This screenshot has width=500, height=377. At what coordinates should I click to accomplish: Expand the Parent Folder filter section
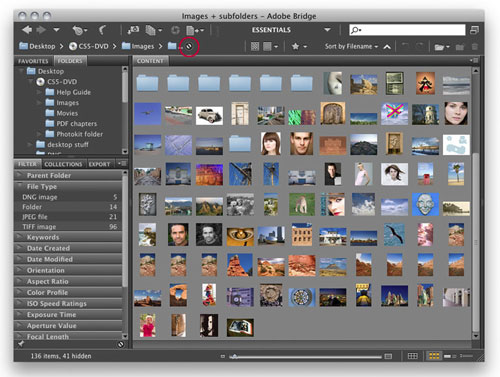[x=20, y=175]
